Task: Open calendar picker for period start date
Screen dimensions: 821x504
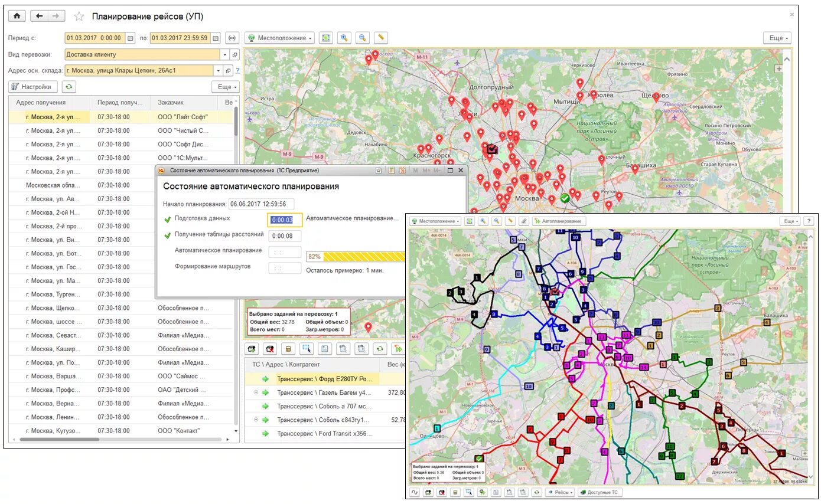Action: 131,38
